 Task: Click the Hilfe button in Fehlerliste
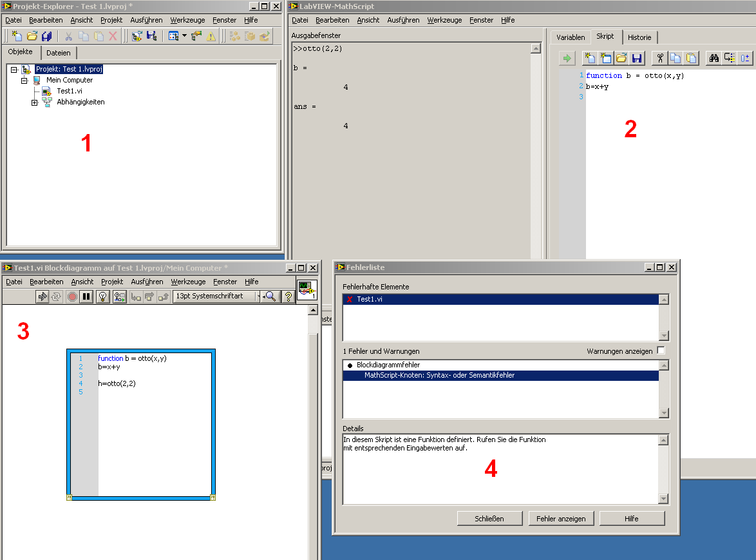click(x=632, y=519)
